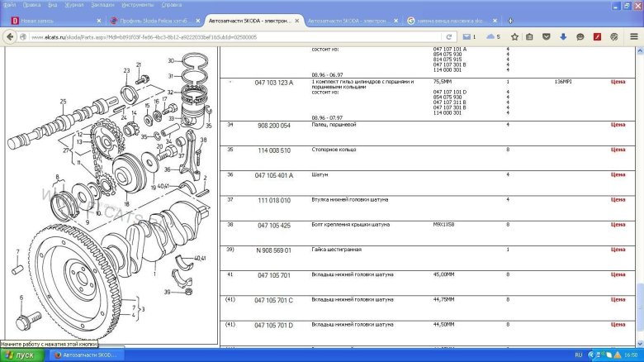Click the mail notifier icon showing 1
The width and height of the screenshot is (644, 362).
pos(468,36)
